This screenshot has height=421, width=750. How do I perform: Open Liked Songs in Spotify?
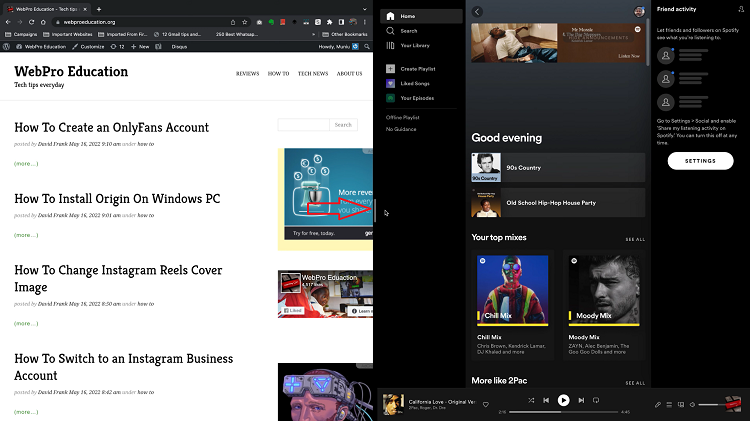(408, 83)
